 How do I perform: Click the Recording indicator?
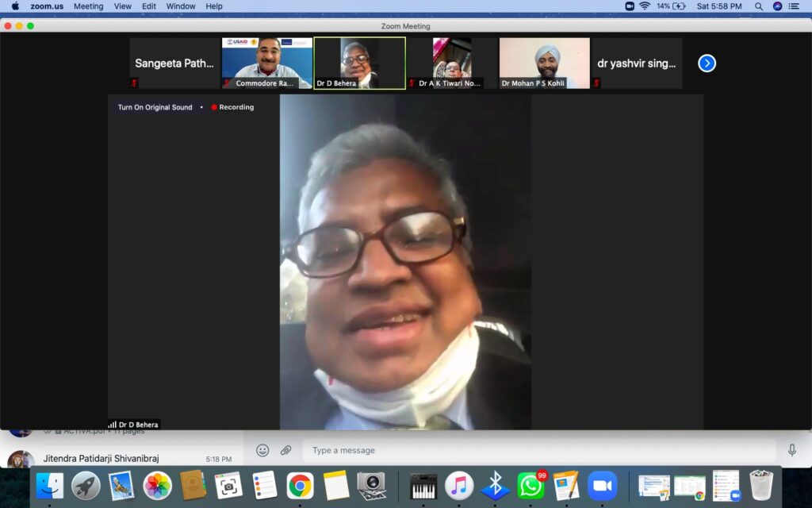[x=232, y=107]
